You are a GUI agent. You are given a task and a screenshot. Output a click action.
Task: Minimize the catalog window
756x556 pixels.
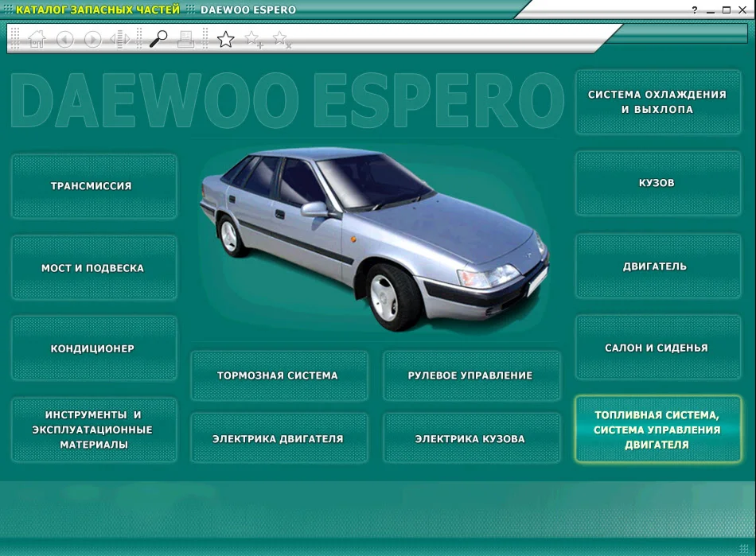coord(710,10)
